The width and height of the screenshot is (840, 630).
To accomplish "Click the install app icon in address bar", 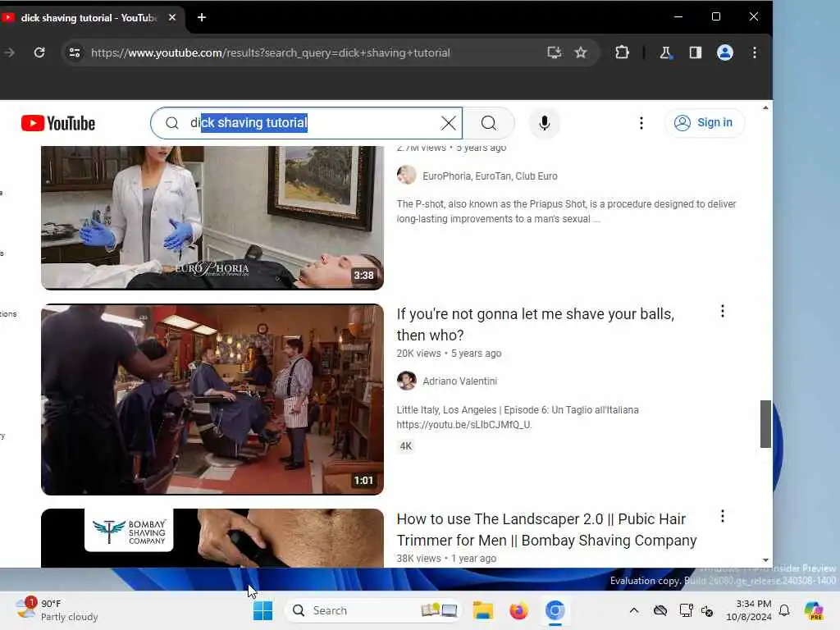I will pyautogui.click(x=555, y=52).
